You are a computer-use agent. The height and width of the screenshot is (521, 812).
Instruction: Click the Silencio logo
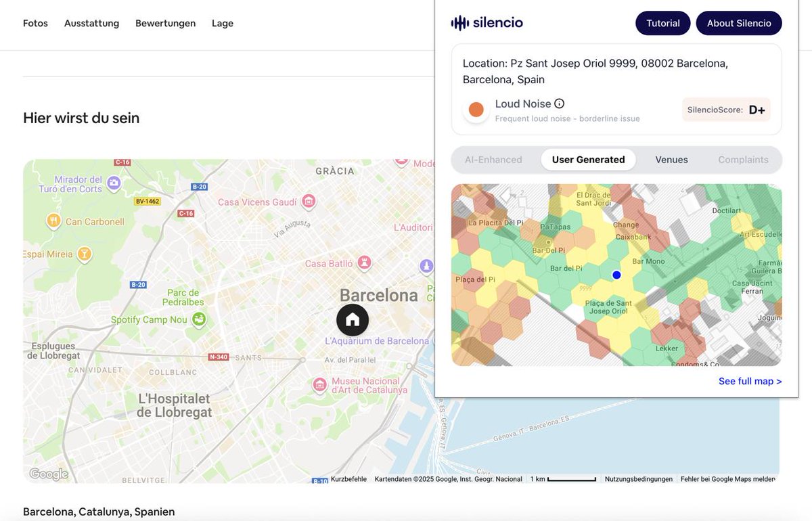click(x=487, y=23)
